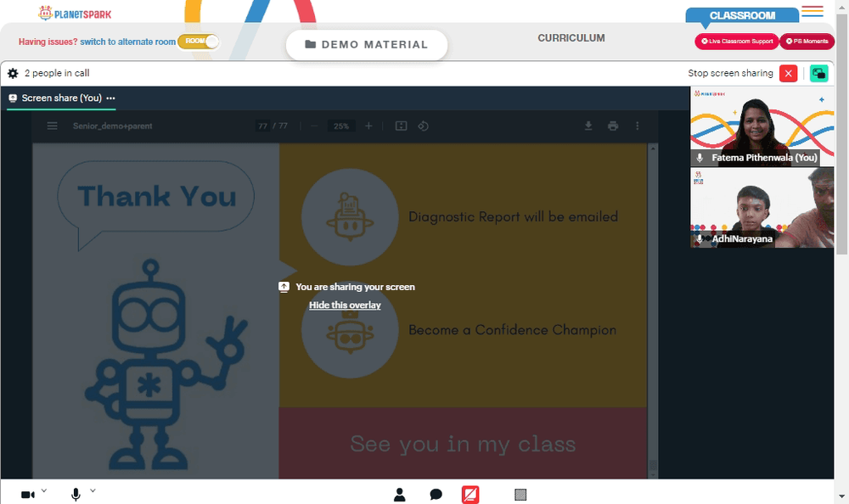Toggle the microphone icon in bottom bar
The image size is (849, 504).
76,495
